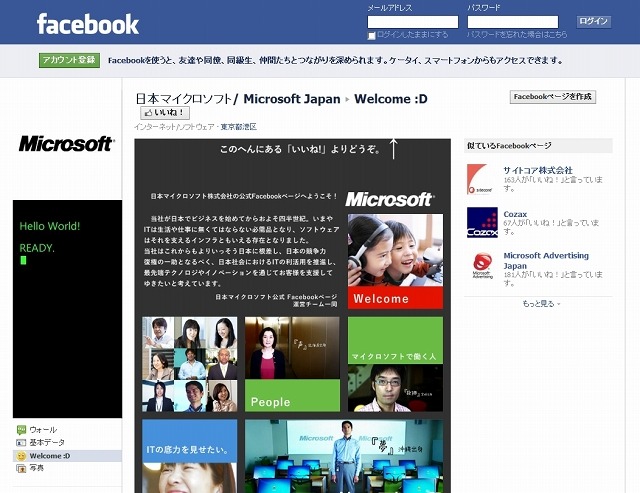Click the インターネット/ソフトウェア category text

(174, 127)
